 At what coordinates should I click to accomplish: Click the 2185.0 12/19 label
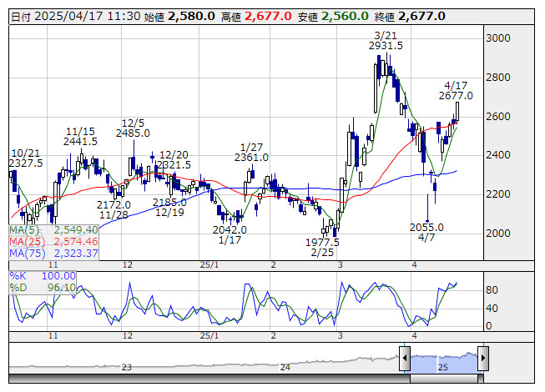pyautogui.click(x=169, y=208)
